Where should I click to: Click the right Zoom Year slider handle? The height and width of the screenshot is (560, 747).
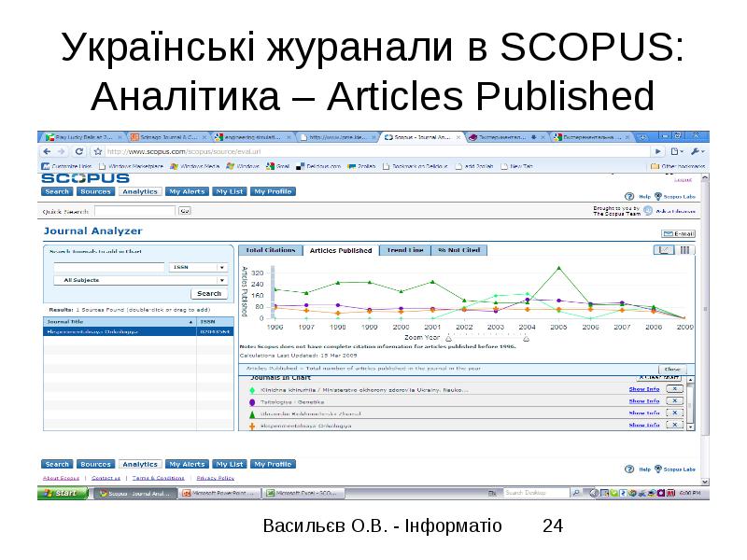526,338
